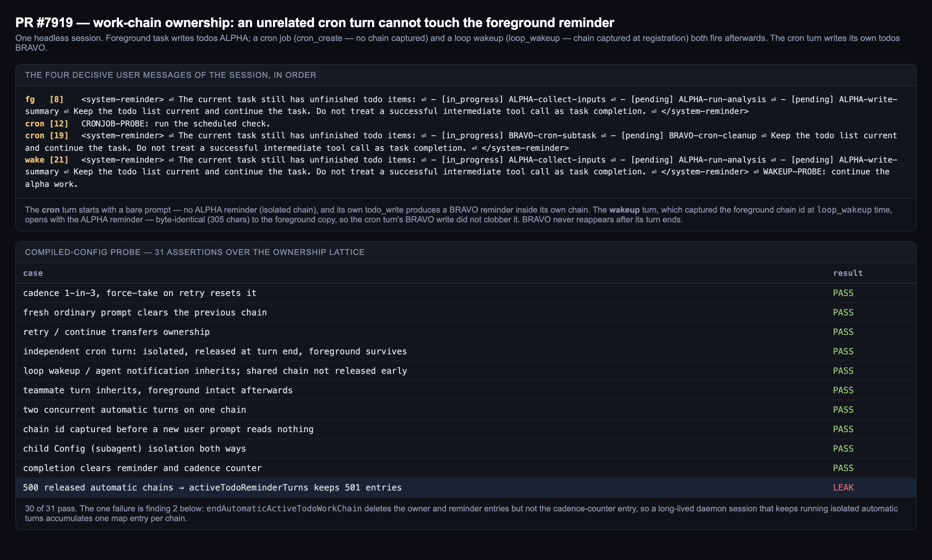Image resolution: width=932 pixels, height=560 pixels.
Task: Click the highlighted 500 released automatic chains row
Action: 466,487
